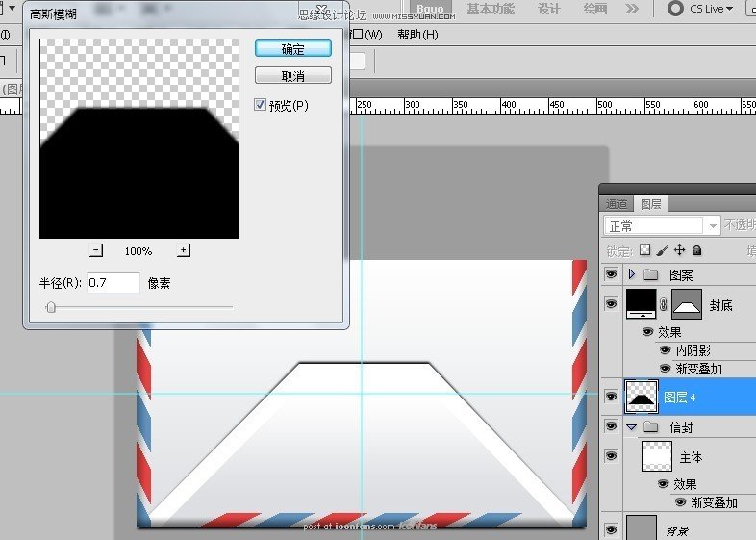Hide the 信封 group
Screen dimensions: 756x540
(611, 426)
